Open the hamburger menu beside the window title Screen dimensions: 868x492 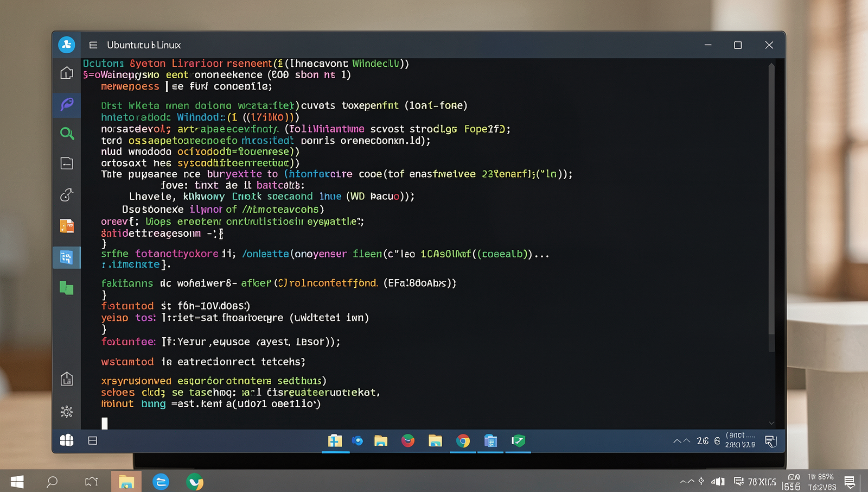pos(93,45)
